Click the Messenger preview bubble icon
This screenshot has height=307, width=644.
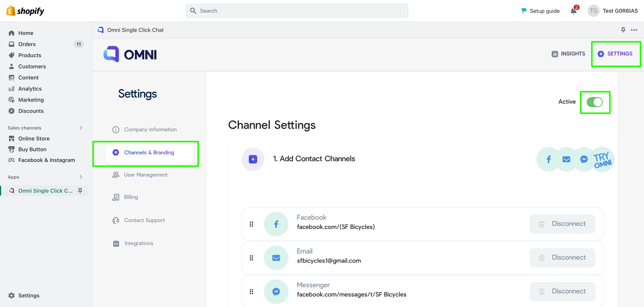pyautogui.click(x=584, y=159)
